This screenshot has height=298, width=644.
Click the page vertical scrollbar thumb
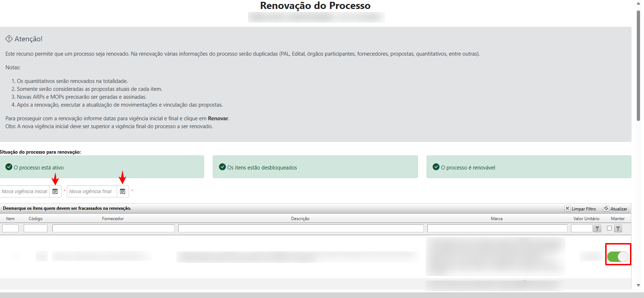pos(638,65)
